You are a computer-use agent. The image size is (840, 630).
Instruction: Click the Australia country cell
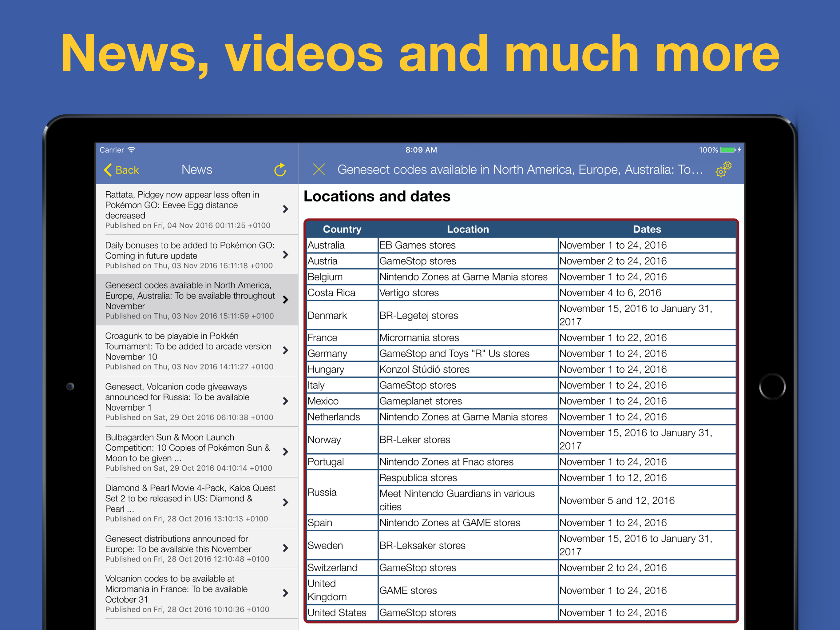(x=342, y=245)
